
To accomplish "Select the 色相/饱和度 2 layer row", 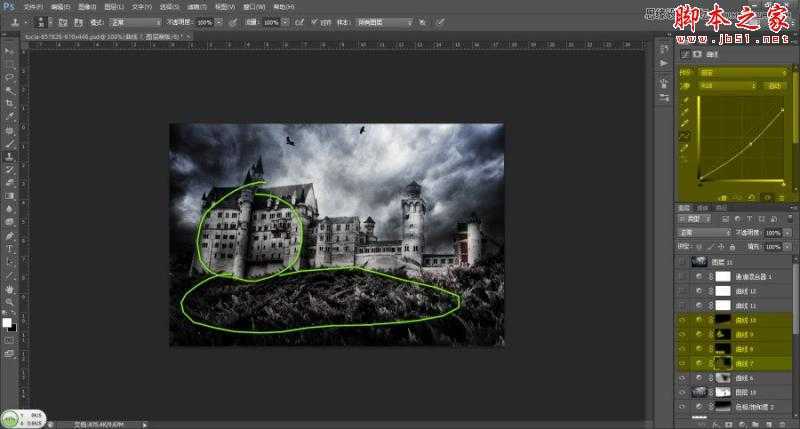I will (x=735, y=407).
